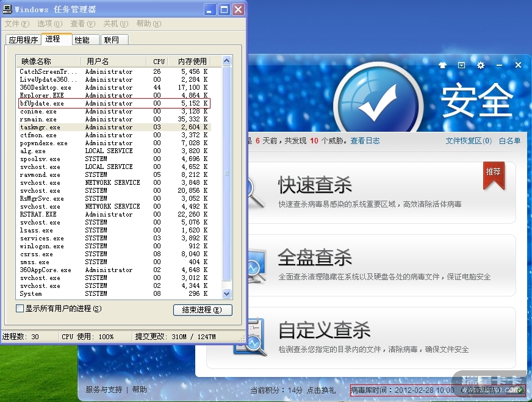This screenshot has width=532, height=402.
Task: Start 自定义查杀 custom scan
Action: point(361,338)
